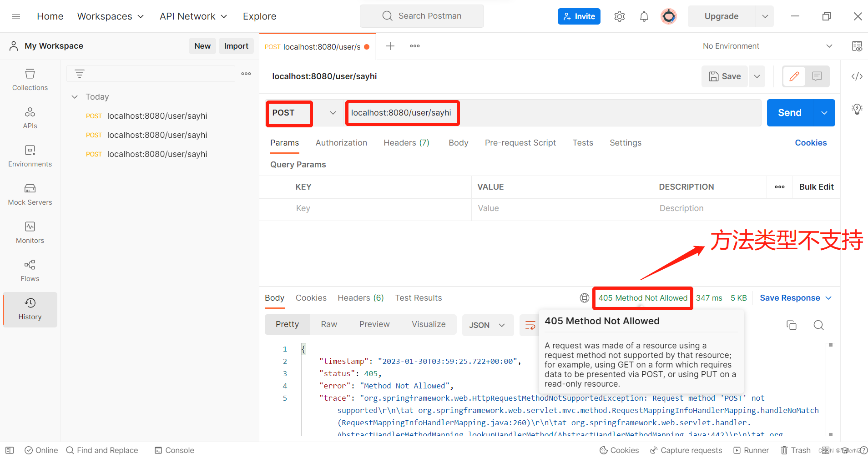Open the Send options dropdown arrow

[x=824, y=113]
